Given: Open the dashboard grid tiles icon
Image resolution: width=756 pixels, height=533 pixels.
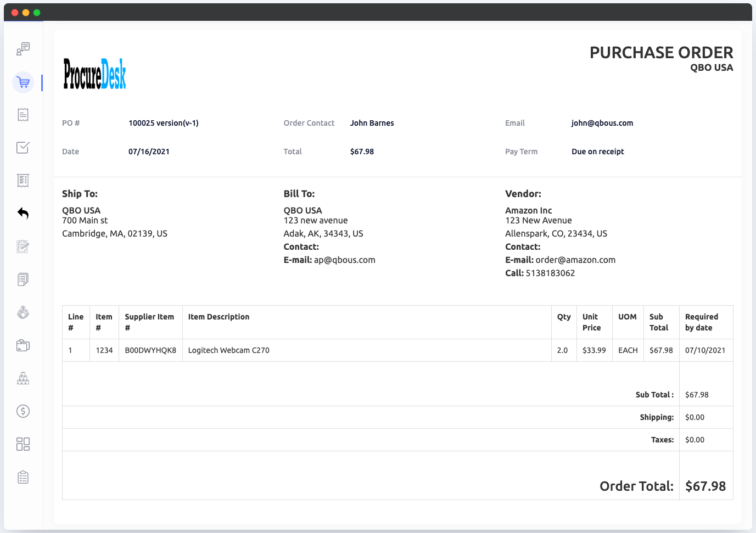Looking at the screenshot, I should coord(23,444).
